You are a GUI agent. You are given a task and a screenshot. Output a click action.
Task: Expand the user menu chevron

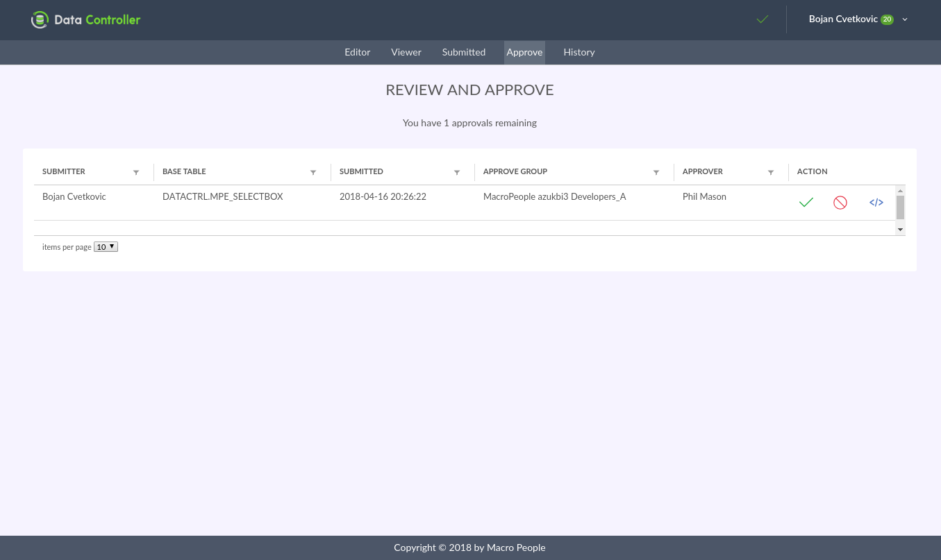click(x=905, y=19)
